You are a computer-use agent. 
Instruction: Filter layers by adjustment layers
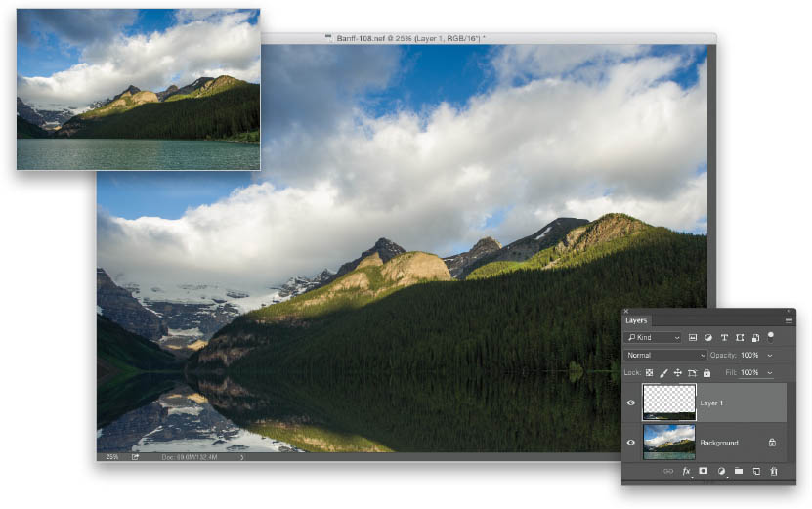pos(708,338)
